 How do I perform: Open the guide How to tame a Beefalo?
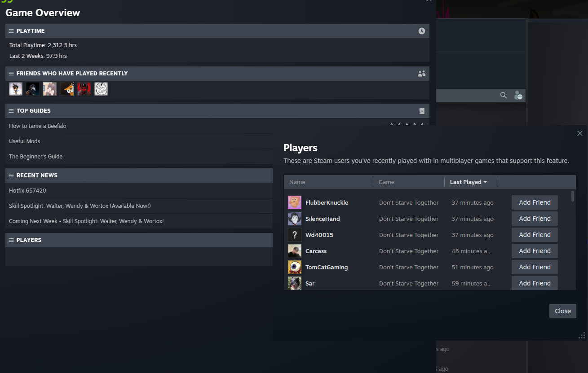38,126
